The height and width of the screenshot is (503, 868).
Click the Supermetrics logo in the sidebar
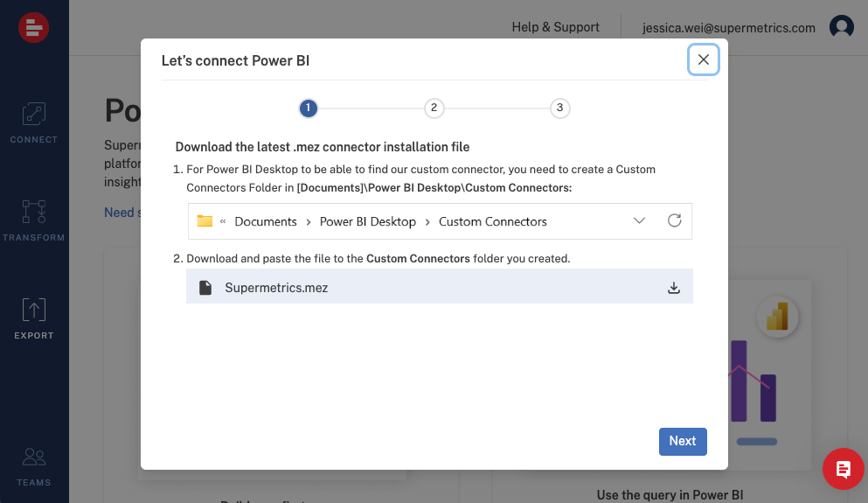click(34, 27)
